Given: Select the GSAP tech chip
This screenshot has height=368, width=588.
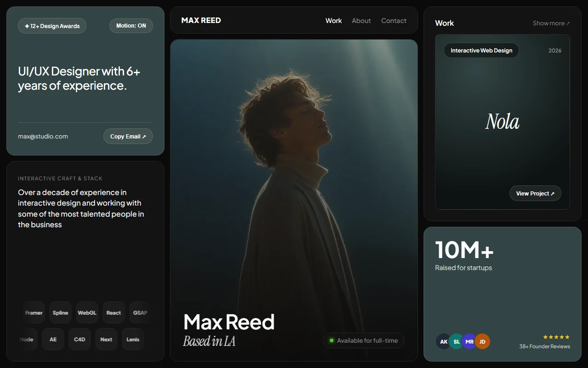Looking at the screenshot, I should [x=140, y=313].
